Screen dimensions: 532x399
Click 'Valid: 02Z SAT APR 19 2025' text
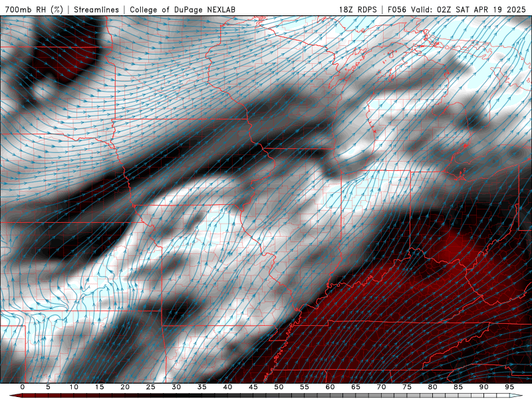[468, 9]
